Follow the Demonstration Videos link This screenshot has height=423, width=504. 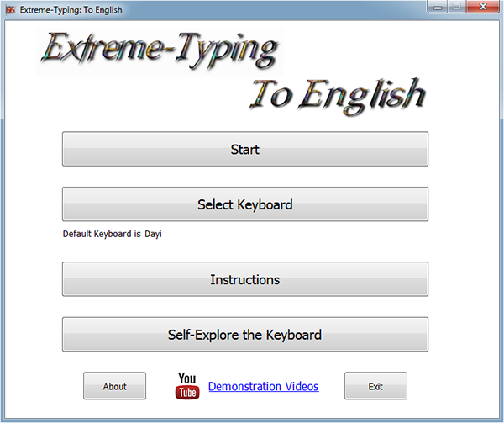[263, 386]
